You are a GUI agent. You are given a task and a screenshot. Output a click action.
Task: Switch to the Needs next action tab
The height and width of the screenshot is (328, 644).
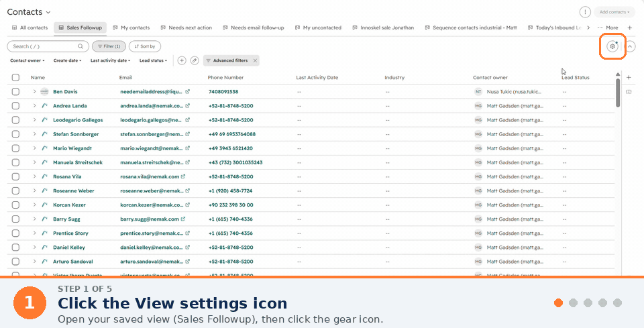[186, 28]
